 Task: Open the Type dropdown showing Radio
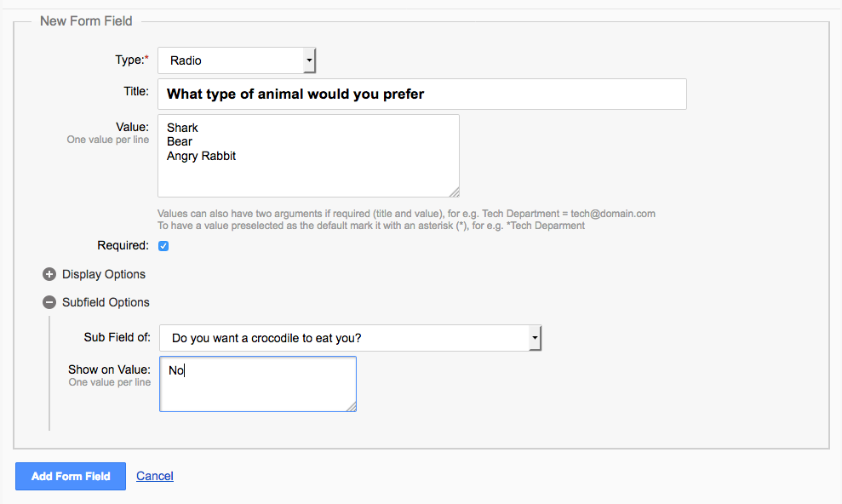237,60
